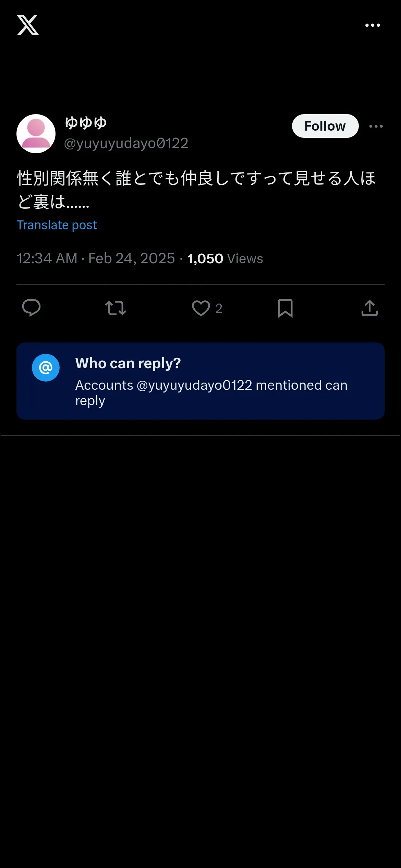Viewport: 401px width, 868px height.
Task: Click the Follow button
Action: [x=325, y=126]
